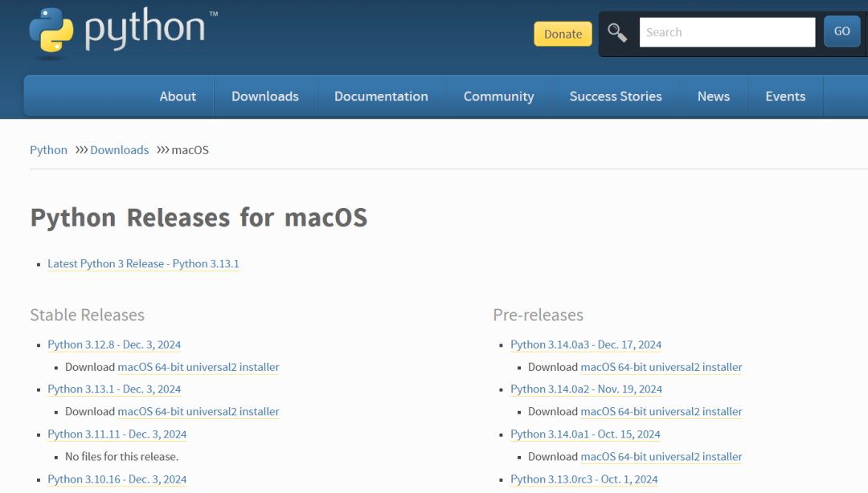Download macOS installer for Python 3.14.0a1

[x=661, y=457]
